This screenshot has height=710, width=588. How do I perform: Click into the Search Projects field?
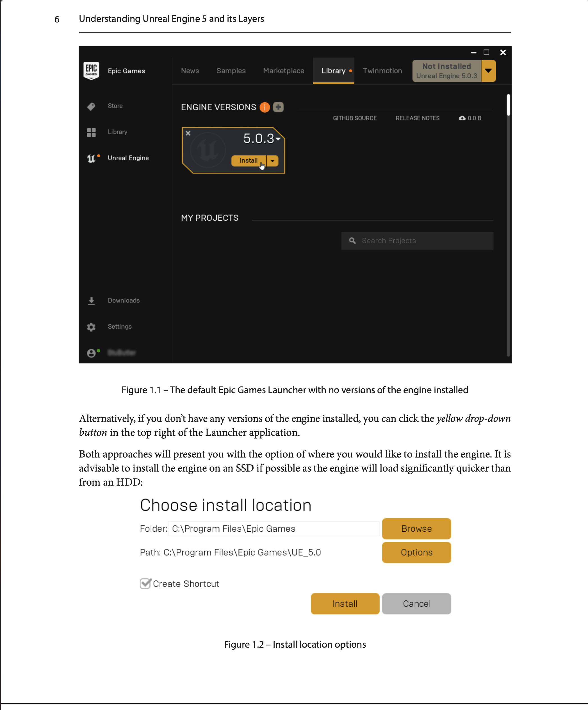[x=417, y=241]
